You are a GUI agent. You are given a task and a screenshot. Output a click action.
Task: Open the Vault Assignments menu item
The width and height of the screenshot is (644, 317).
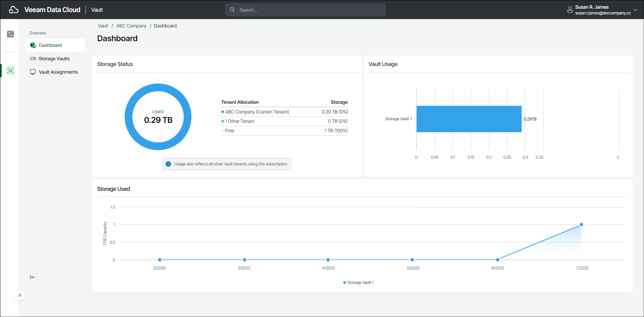56,72
